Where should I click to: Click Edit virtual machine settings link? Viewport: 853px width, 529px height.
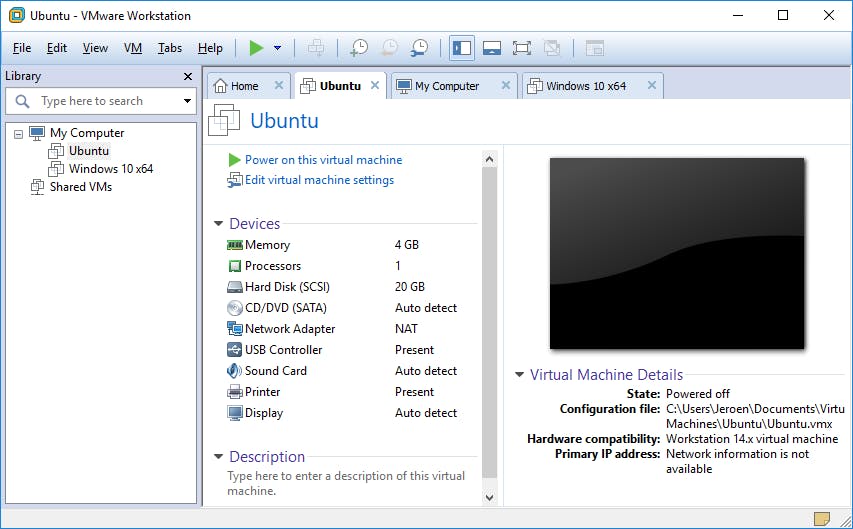(319, 180)
